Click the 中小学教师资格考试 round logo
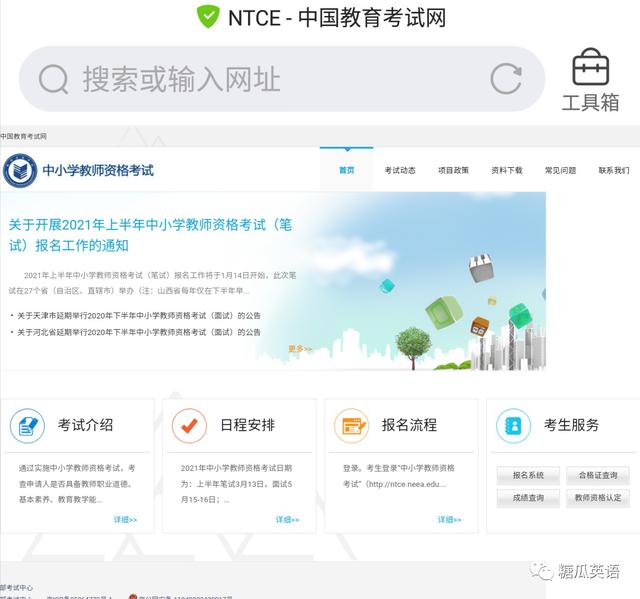 tap(20, 170)
